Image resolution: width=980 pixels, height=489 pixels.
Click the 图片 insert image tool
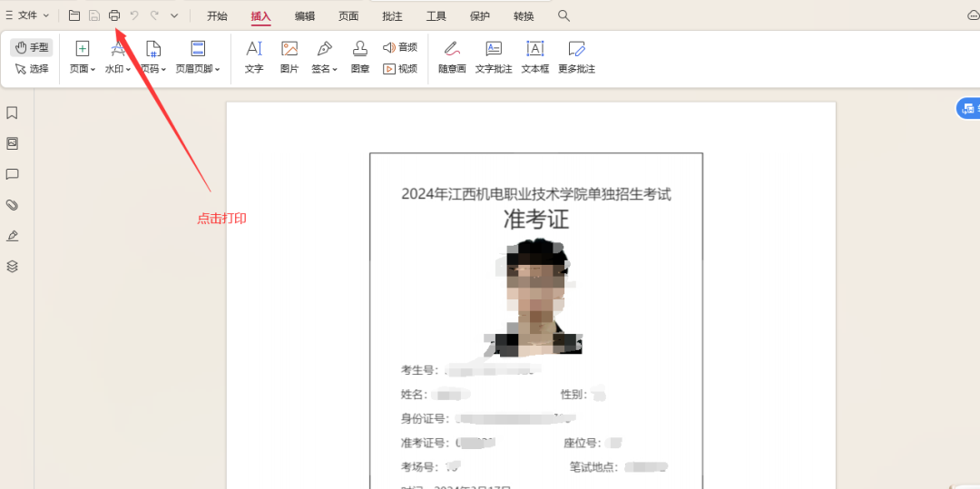coord(289,57)
